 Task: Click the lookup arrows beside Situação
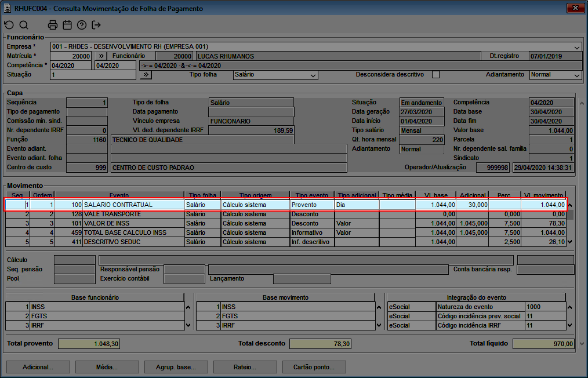146,75
